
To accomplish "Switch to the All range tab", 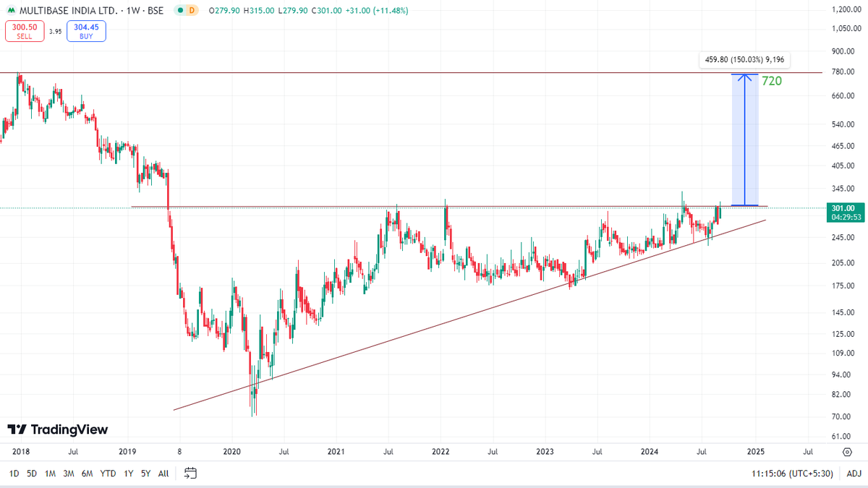I will (163, 474).
